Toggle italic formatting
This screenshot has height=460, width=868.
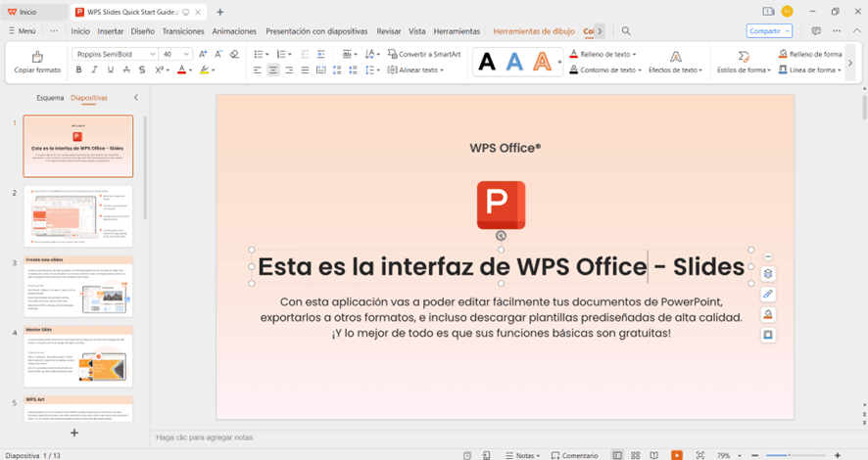tap(95, 70)
